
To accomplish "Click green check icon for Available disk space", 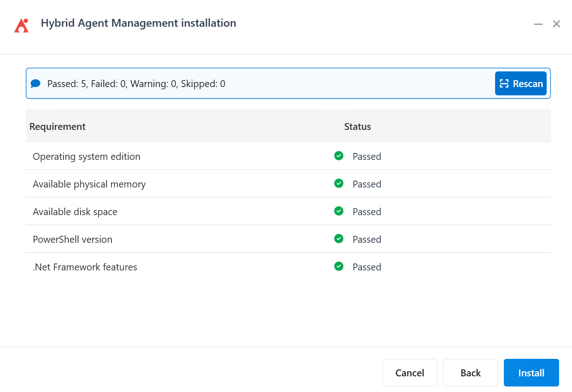I will click(339, 211).
